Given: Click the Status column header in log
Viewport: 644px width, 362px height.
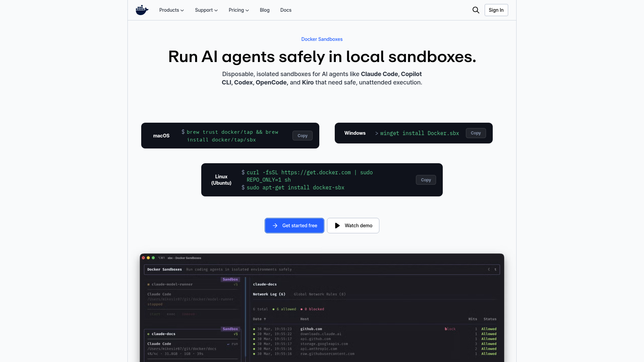Looking at the screenshot, I should 490,319.
